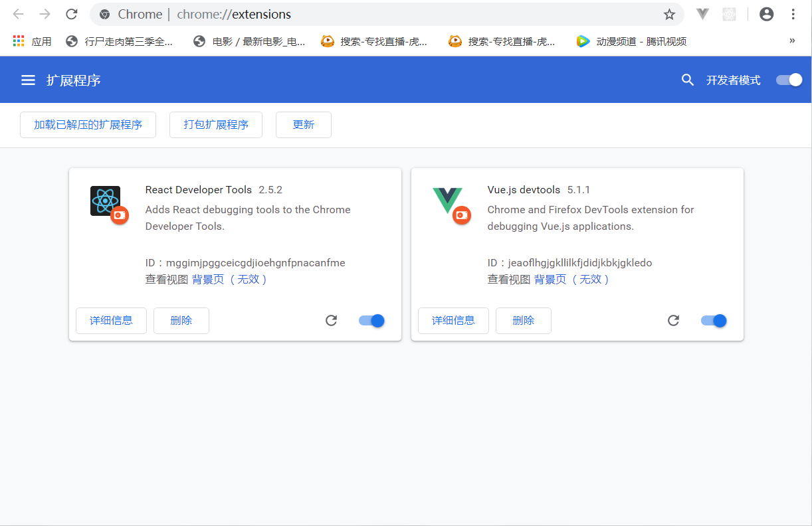Click the Vue.js devtools logo icon
This screenshot has width=812, height=526.
(447, 201)
